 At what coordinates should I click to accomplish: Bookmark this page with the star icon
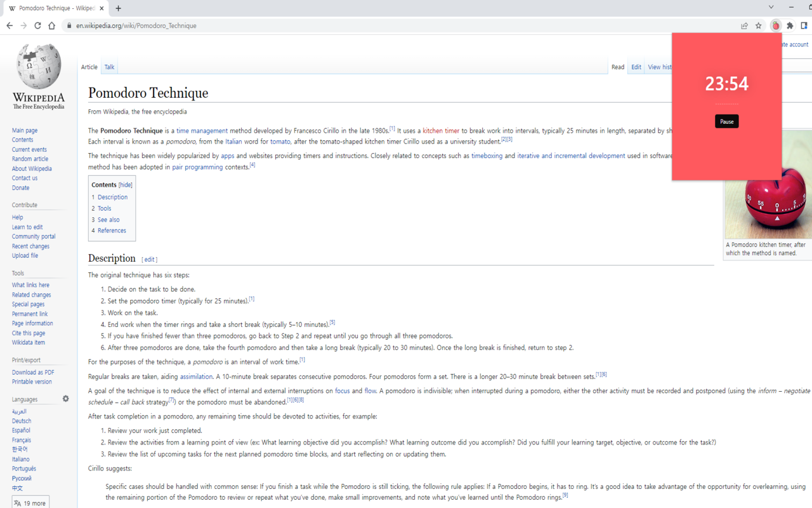pyautogui.click(x=759, y=26)
